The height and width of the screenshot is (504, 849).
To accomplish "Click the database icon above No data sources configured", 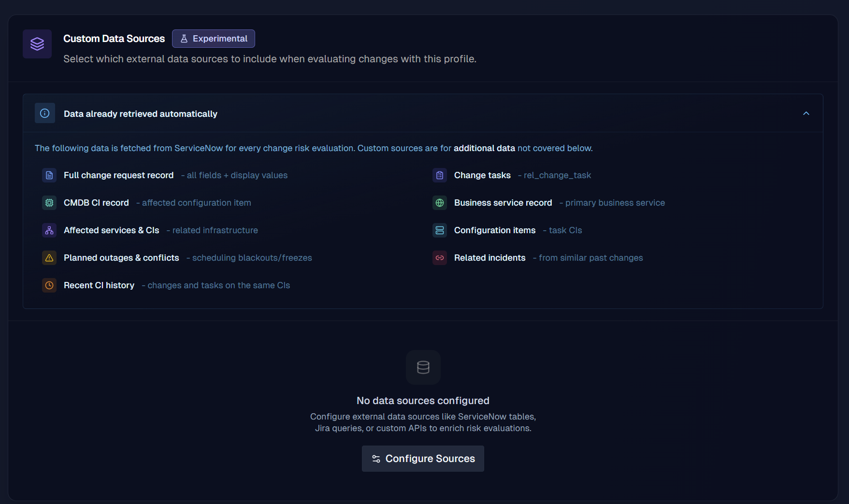I will [x=423, y=367].
